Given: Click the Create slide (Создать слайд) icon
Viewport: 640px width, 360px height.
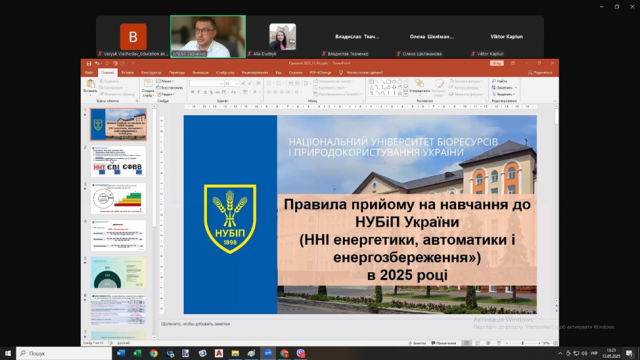Looking at the screenshot, I should [x=148, y=83].
